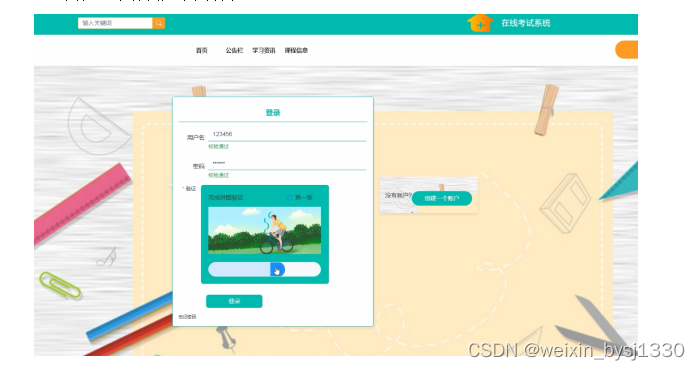Click the 在线考试系统 title text

pos(526,23)
